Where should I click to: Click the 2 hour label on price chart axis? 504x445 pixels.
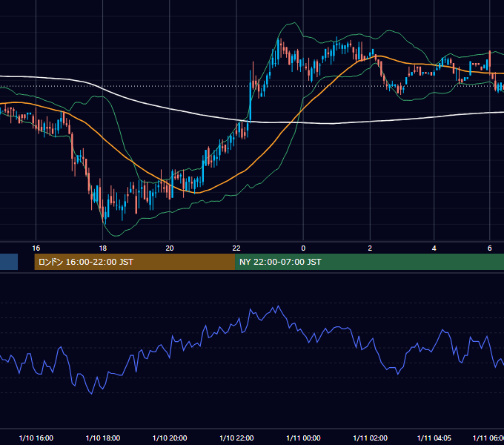370,248
